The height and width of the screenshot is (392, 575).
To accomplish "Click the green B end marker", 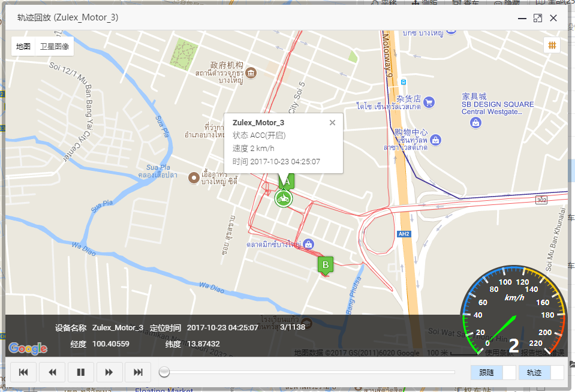I will (x=325, y=266).
